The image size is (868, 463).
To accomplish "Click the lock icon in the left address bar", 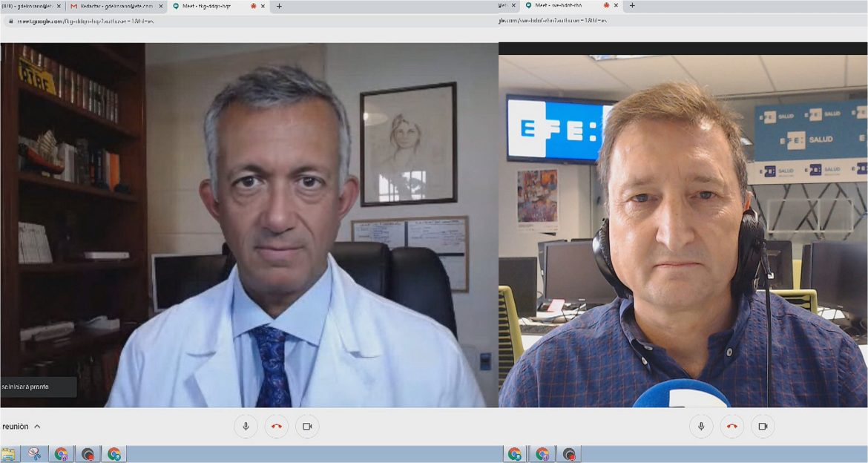I will pos(10,21).
